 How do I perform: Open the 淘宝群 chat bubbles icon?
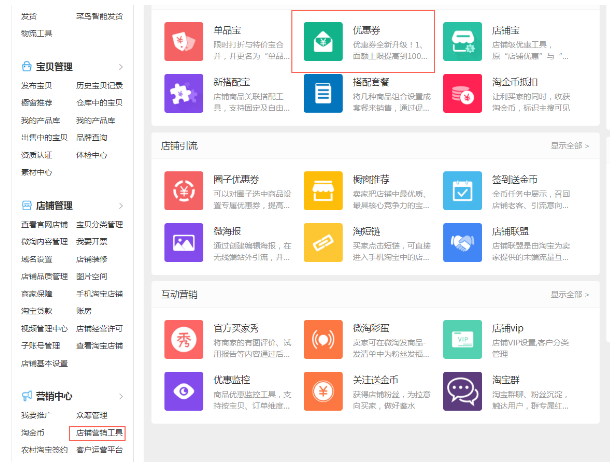[x=462, y=391]
